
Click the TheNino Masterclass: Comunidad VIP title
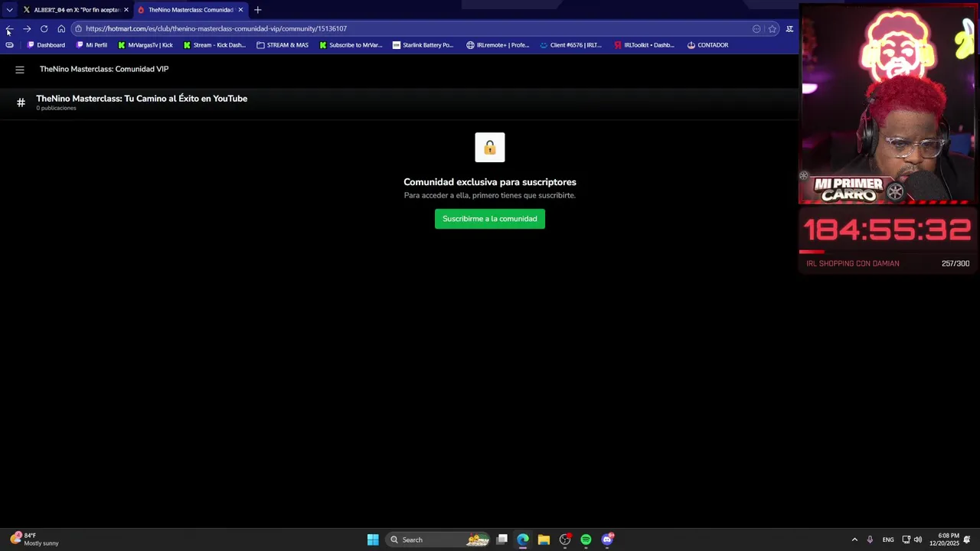tap(104, 69)
